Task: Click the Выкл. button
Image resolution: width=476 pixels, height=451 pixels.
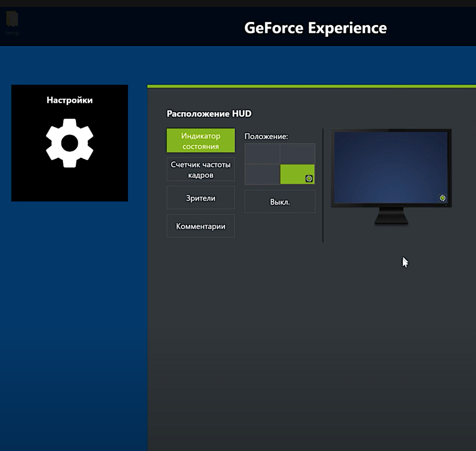Action: (280, 202)
